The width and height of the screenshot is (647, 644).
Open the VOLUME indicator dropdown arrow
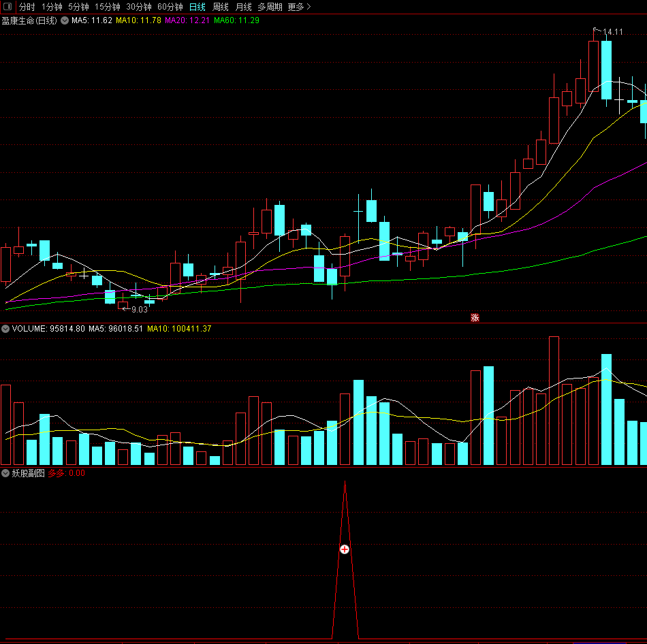point(5,329)
